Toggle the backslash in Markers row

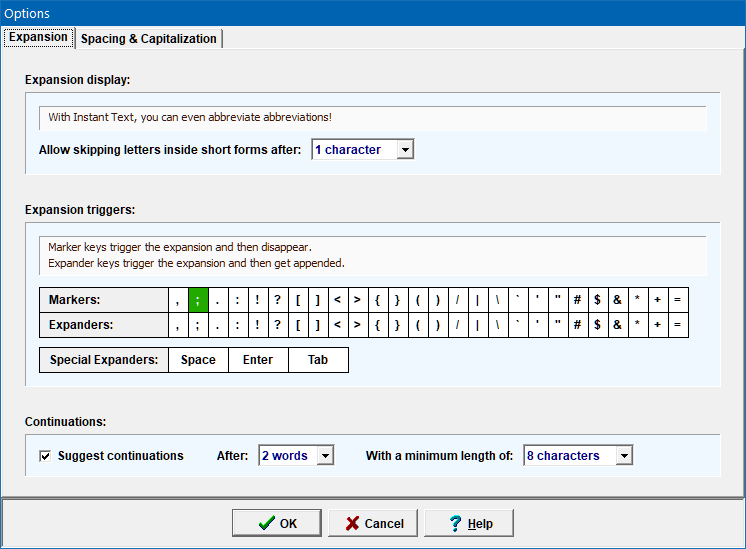click(x=498, y=300)
